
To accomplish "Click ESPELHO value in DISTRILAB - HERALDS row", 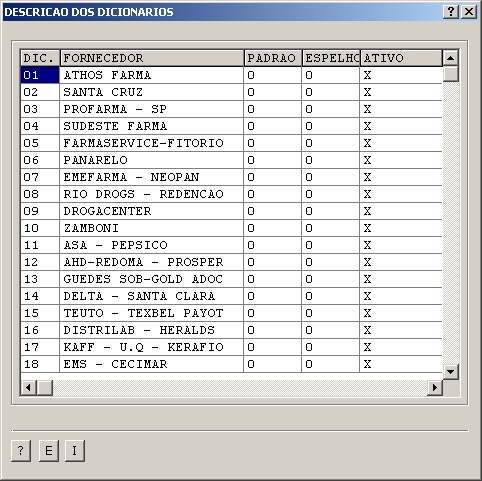I will (x=331, y=330).
